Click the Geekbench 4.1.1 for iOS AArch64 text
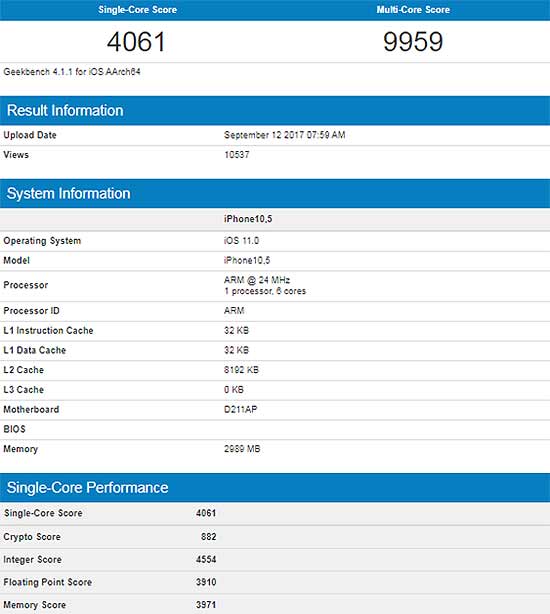Image resolution: width=550 pixels, height=614 pixels. pyautogui.click(x=72, y=72)
